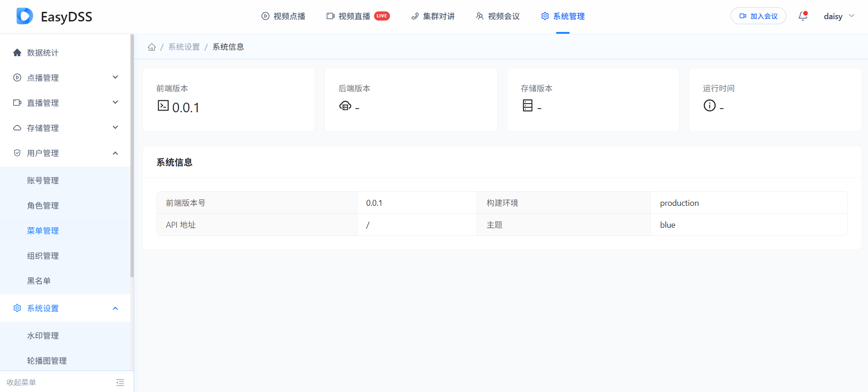868x392 pixels.
Task: Click the red LIVE badge
Action: (382, 16)
